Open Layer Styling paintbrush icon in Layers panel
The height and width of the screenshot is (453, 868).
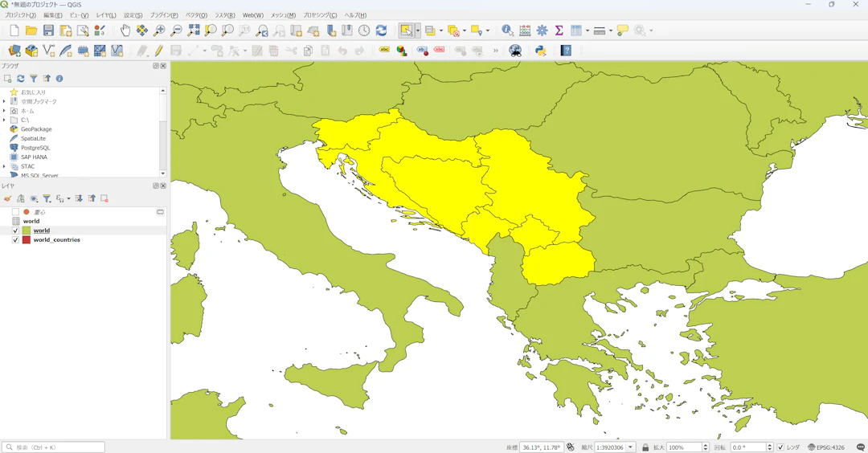(x=7, y=198)
